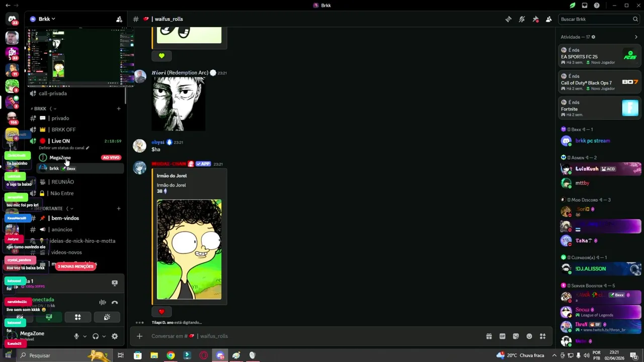Screen dimensions: 644x362
Task: Open activities button in voice panel
Action: point(78,317)
